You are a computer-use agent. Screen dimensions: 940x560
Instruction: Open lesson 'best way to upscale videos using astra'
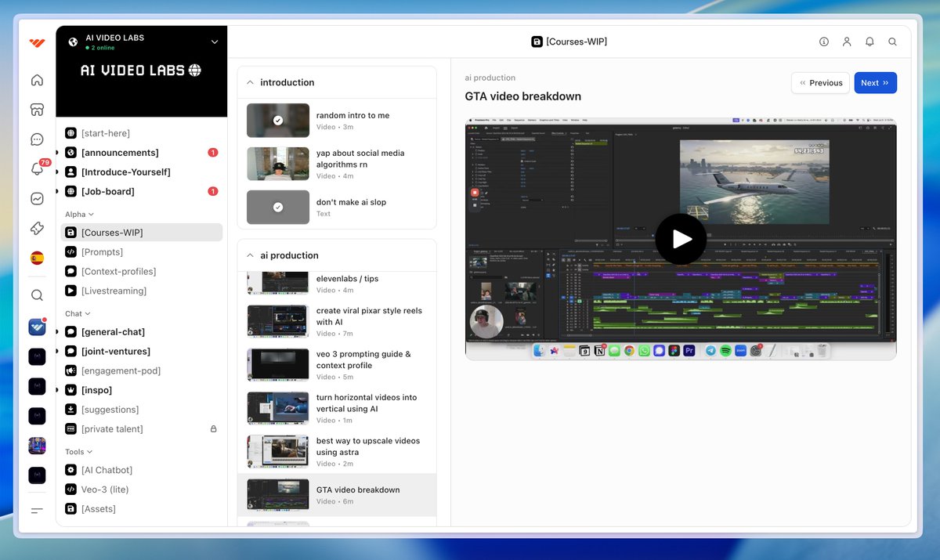[337, 452]
